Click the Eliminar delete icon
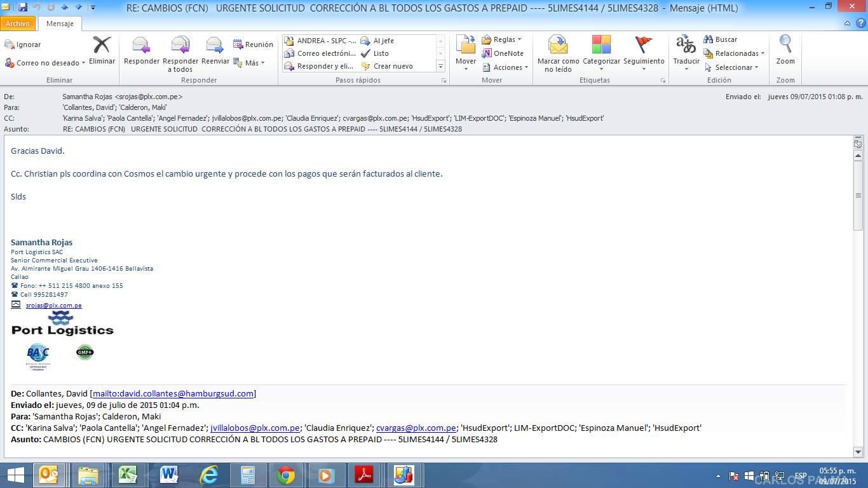The image size is (868, 488). [x=102, y=46]
